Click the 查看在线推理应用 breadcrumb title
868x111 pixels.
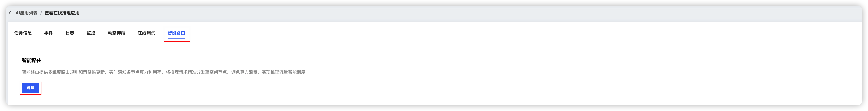point(62,13)
